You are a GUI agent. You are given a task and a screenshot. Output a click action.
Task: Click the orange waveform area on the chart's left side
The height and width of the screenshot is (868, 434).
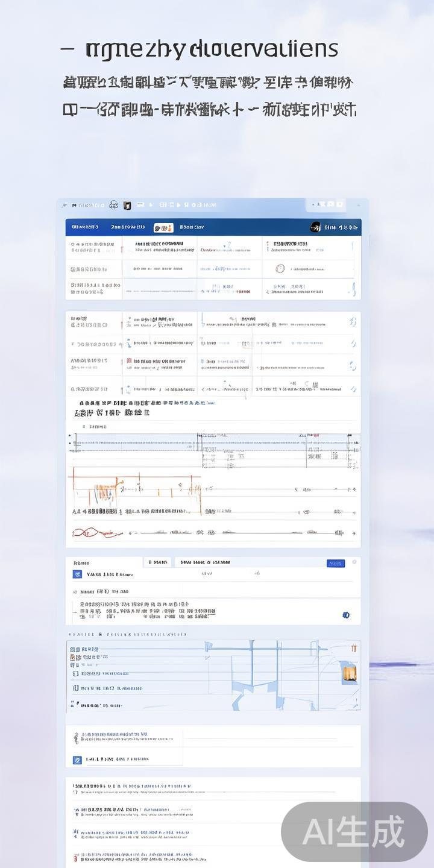click(x=105, y=491)
